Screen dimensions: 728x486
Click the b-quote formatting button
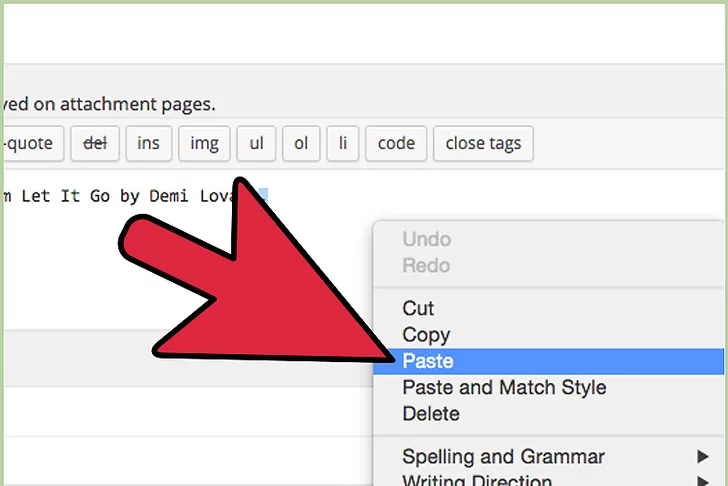coord(32,143)
